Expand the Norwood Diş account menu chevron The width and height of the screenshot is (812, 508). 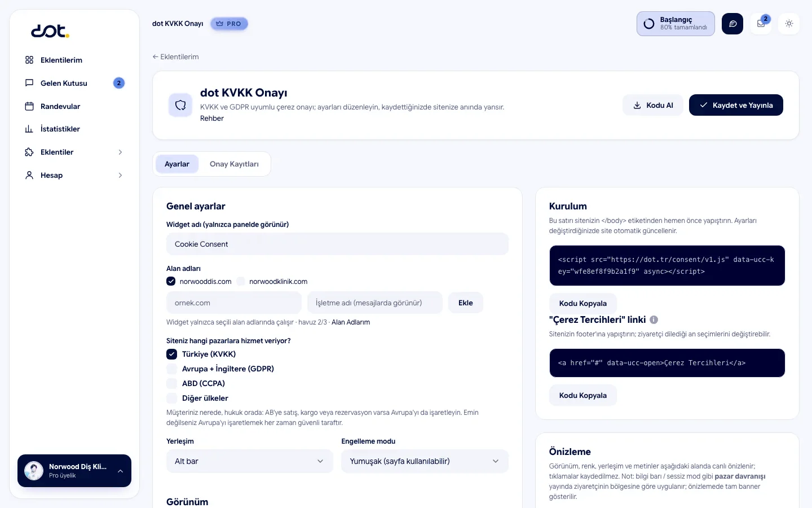tap(120, 471)
